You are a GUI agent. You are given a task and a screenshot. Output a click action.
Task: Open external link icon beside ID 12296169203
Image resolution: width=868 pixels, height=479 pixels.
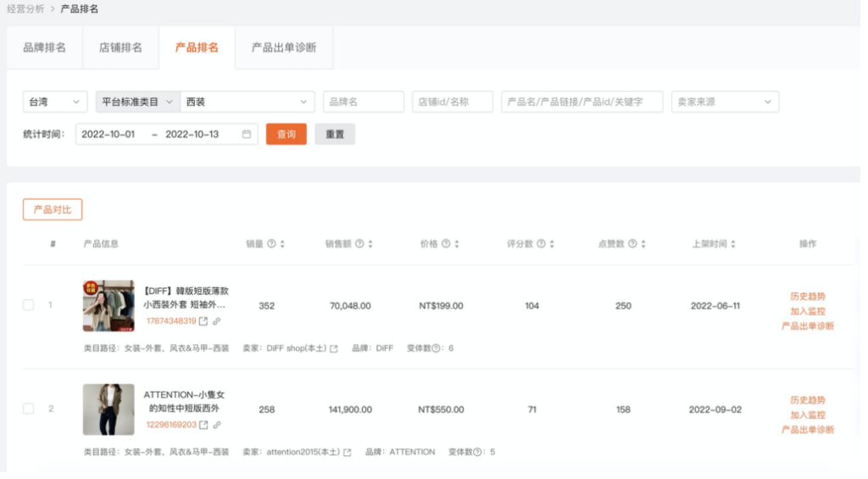pyautogui.click(x=203, y=426)
